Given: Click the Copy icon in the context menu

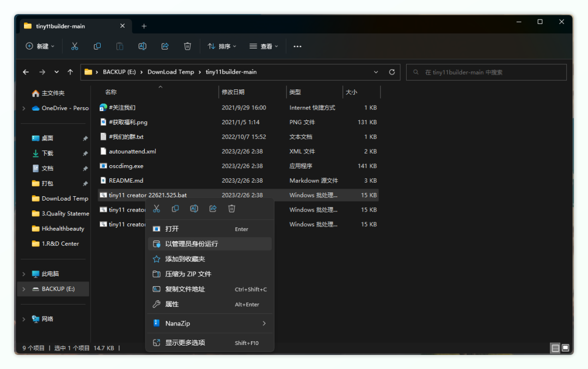Looking at the screenshot, I should point(175,209).
